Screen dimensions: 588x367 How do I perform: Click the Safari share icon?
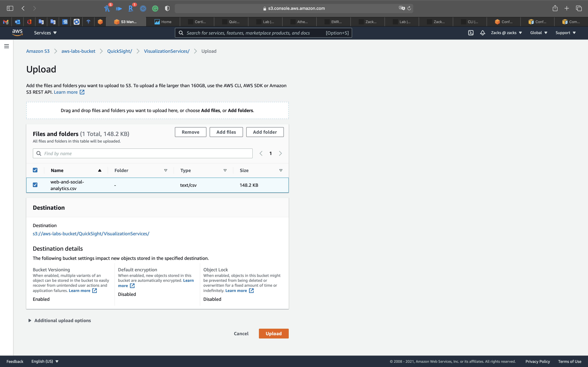pyautogui.click(x=555, y=8)
